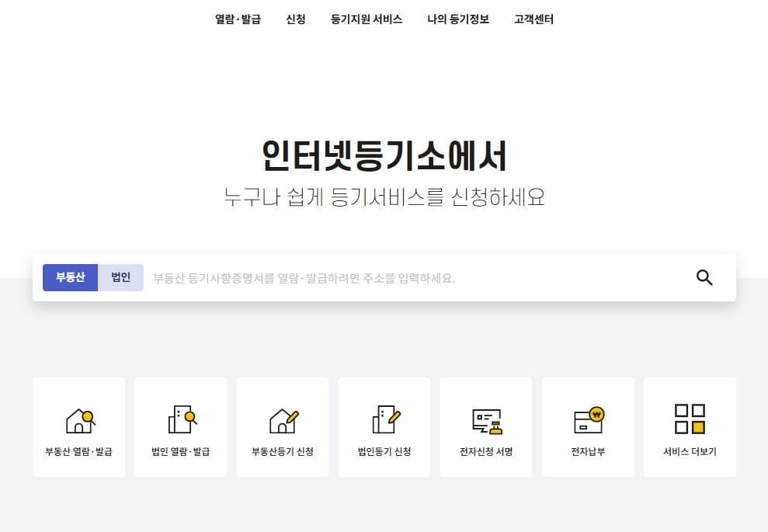Click the 전자납부 label
Image resolution: width=768 pixels, height=532 pixels.
(x=588, y=452)
